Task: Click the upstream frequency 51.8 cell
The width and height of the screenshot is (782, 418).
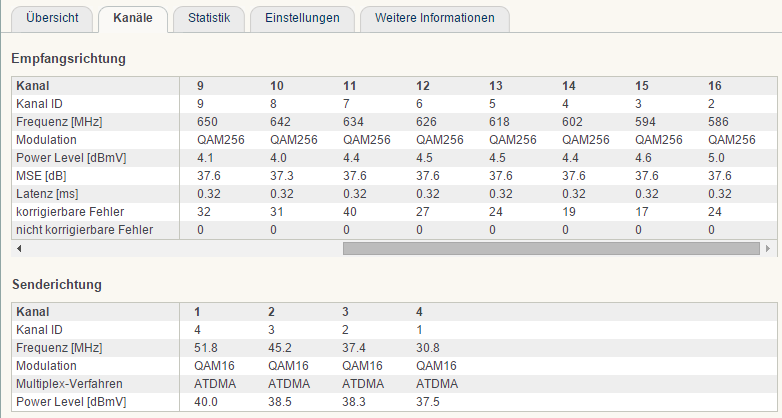Action: coord(205,348)
